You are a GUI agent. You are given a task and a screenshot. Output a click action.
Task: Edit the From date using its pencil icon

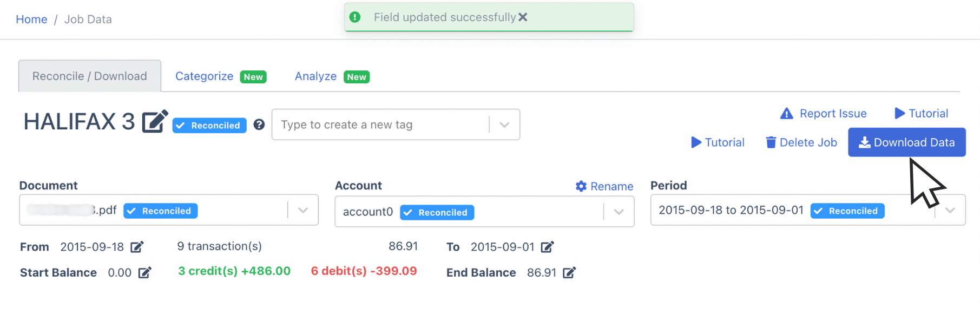(137, 246)
